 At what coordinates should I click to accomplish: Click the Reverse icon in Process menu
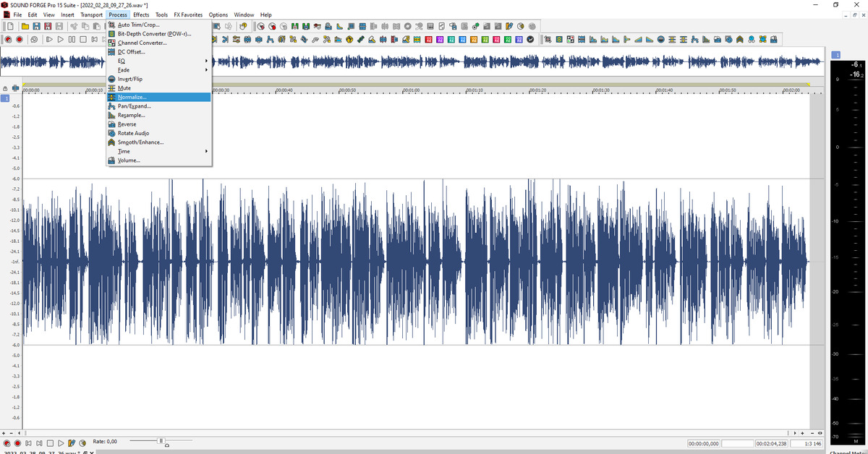click(x=111, y=124)
